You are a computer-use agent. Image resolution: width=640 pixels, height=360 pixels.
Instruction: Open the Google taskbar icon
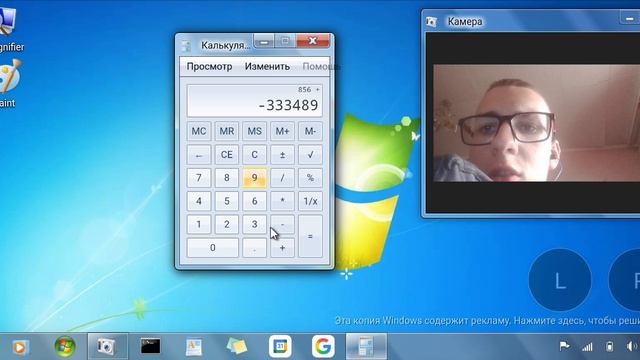[323, 347]
